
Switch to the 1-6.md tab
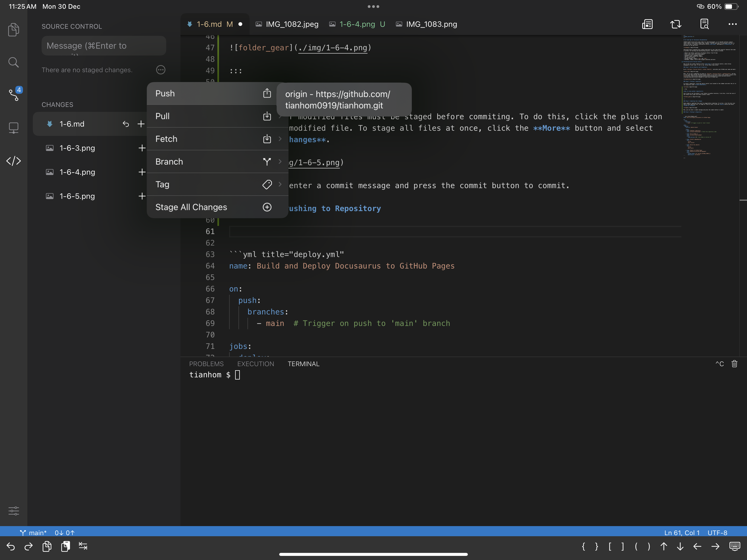215,24
